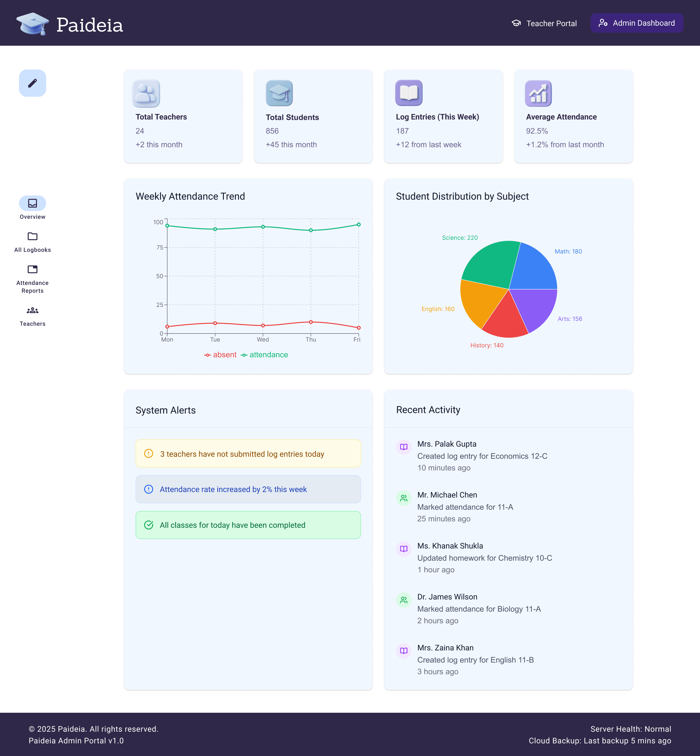Open the Admin Dashboard button
700x756 pixels.
(x=636, y=23)
